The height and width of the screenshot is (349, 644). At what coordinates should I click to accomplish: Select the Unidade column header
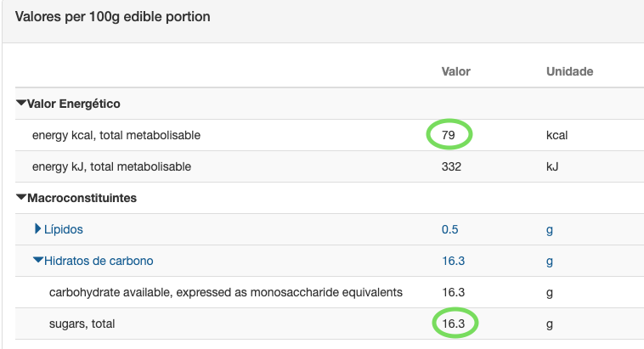tap(570, 71)
